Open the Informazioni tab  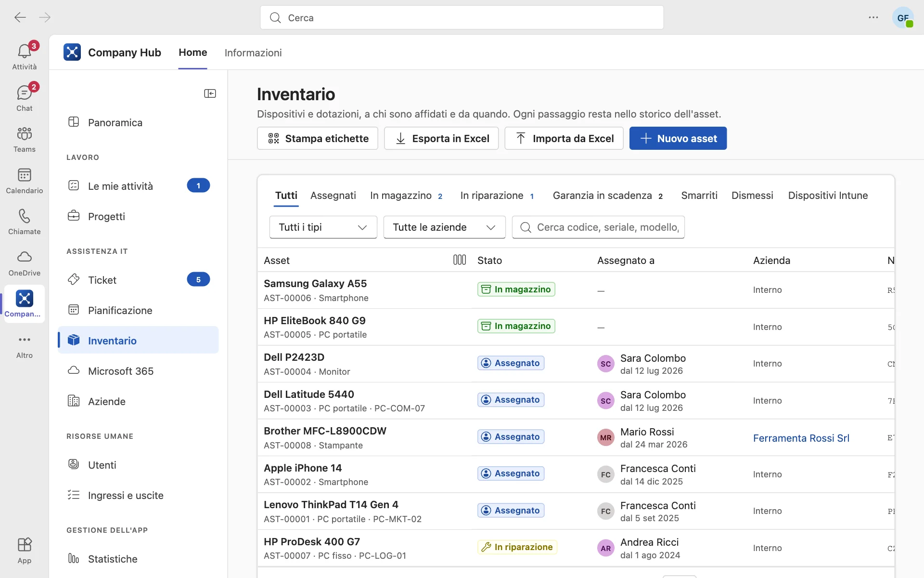point(253,53)
